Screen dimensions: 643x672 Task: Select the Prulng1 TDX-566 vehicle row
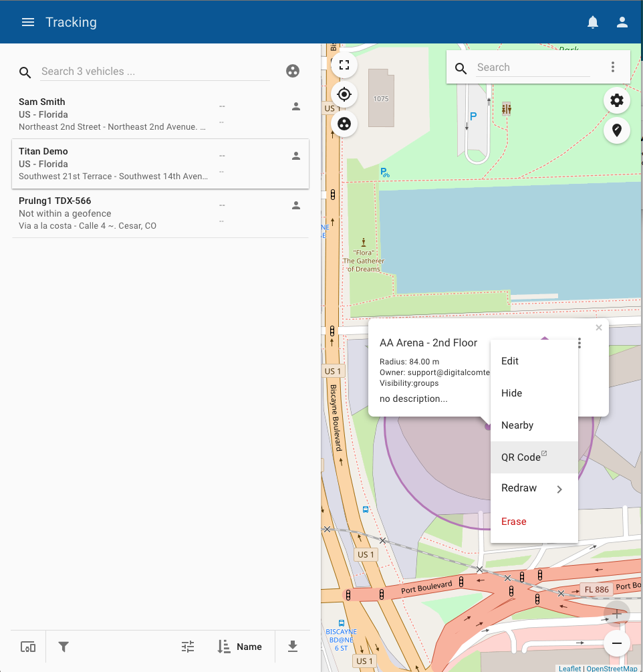coord(160,213)
